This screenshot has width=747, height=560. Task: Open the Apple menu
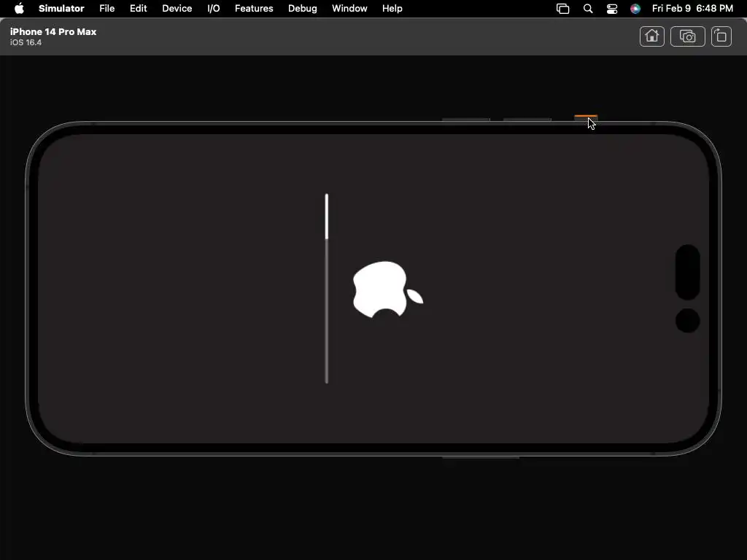(x=19, y=9)
